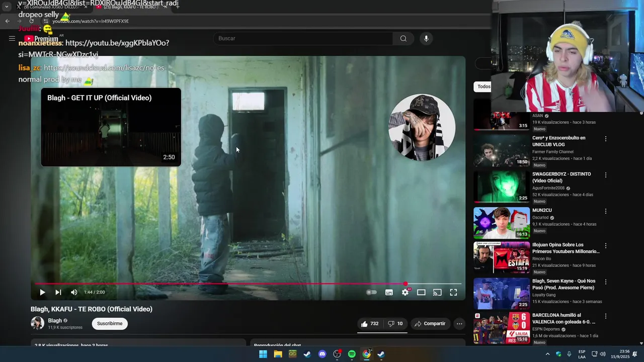
Task: Toggle subtitles in the video player
Action: pyautogui.click(x=389, y=292)
